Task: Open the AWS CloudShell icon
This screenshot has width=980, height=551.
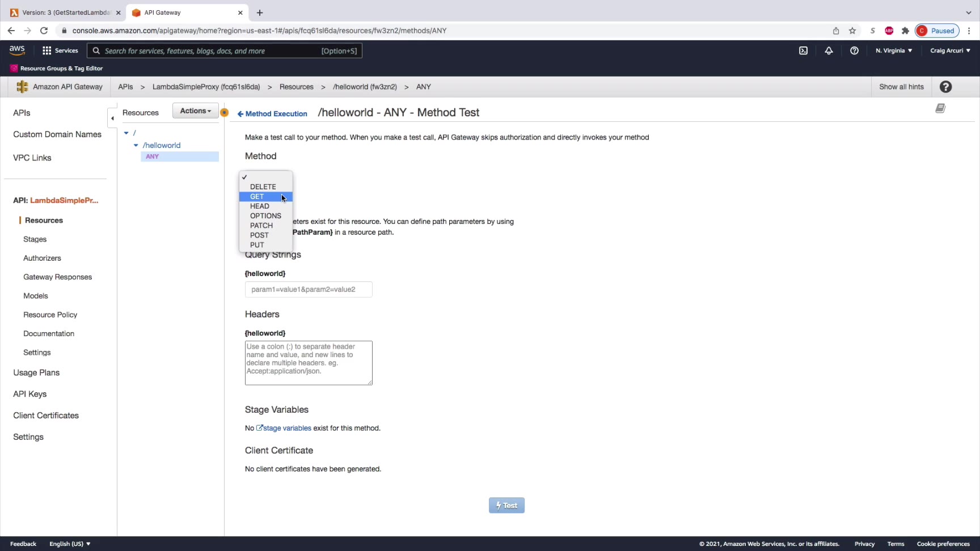Action: pyautogui.click(x=803, y=50)
